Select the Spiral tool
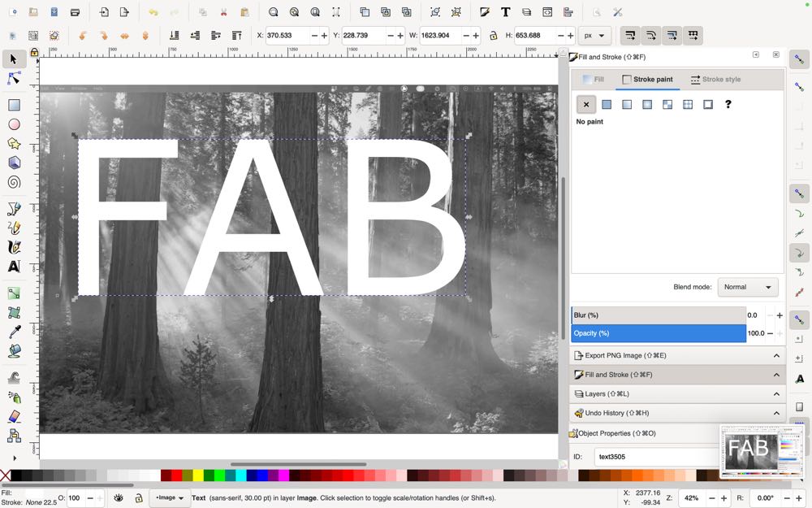 [14, 182]
